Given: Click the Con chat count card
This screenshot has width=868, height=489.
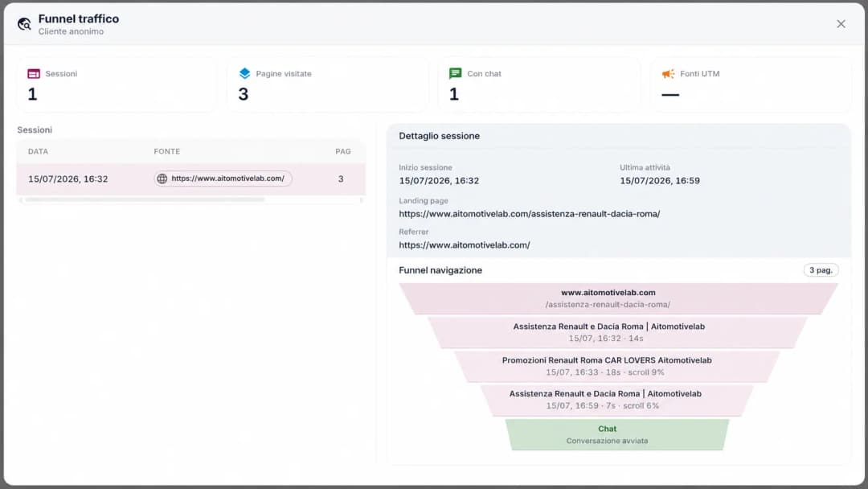Looking at the screenshot, I should [539, 84].
